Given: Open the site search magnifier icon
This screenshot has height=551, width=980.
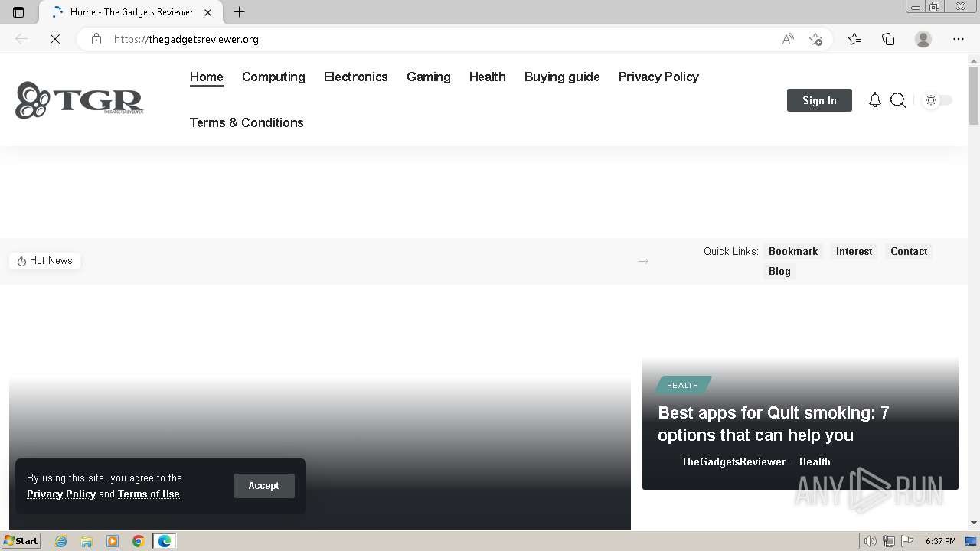Looking at the screenshot, I should [898, 100].
